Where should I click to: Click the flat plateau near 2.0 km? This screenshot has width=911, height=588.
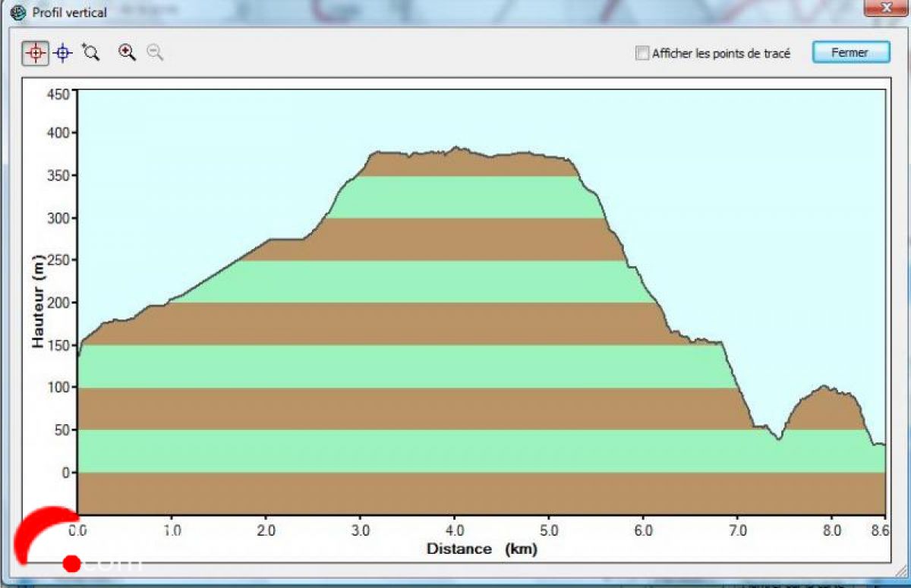(285, 240)
